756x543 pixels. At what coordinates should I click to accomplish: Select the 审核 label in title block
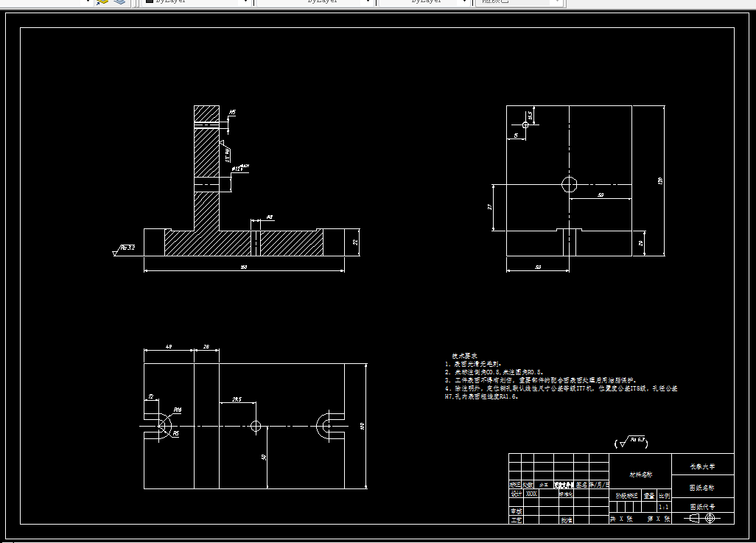(x=516, y=511)
